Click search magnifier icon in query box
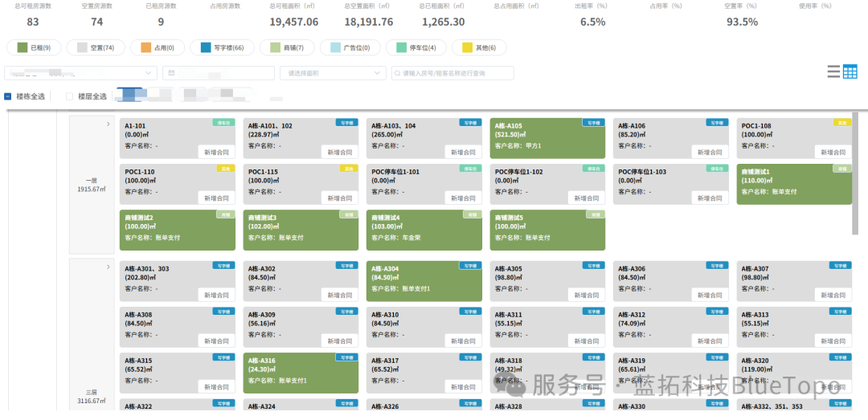The height and width of the screenshot is (420, 868). click(x=398, y=73)
